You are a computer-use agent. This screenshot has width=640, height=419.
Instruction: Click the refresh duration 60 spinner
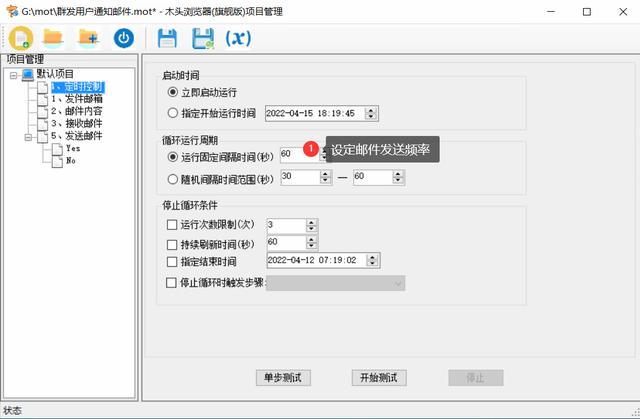pyautogui.click(x=311, y=243)
